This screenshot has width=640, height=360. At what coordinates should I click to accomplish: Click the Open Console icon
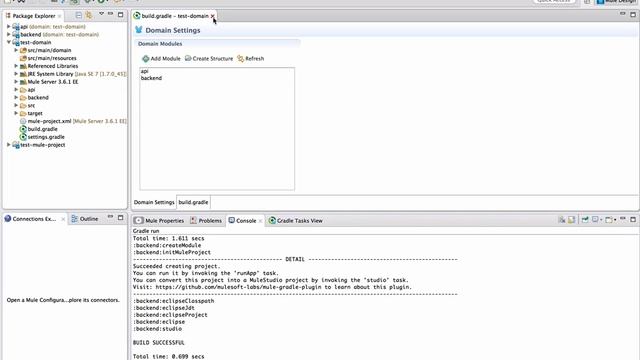[609, 220]
